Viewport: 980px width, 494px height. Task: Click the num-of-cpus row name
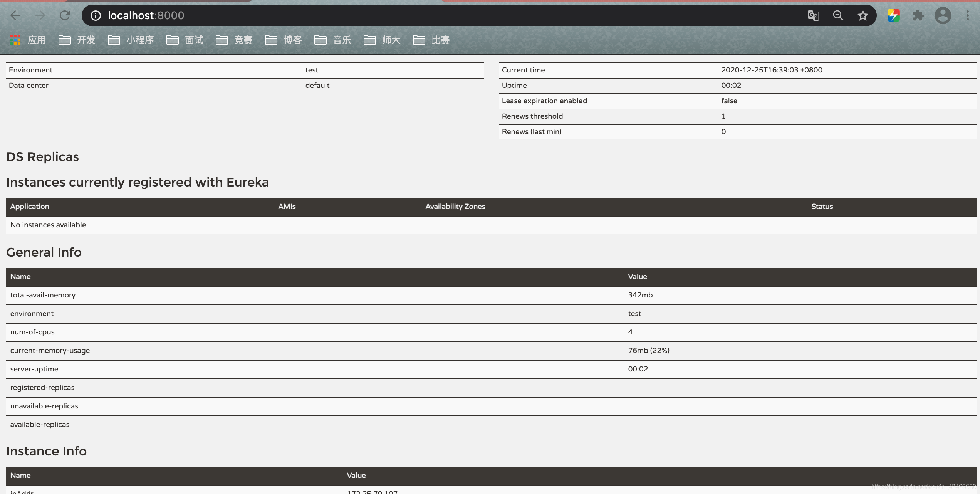pyautogui.click(x=32, y=332)
